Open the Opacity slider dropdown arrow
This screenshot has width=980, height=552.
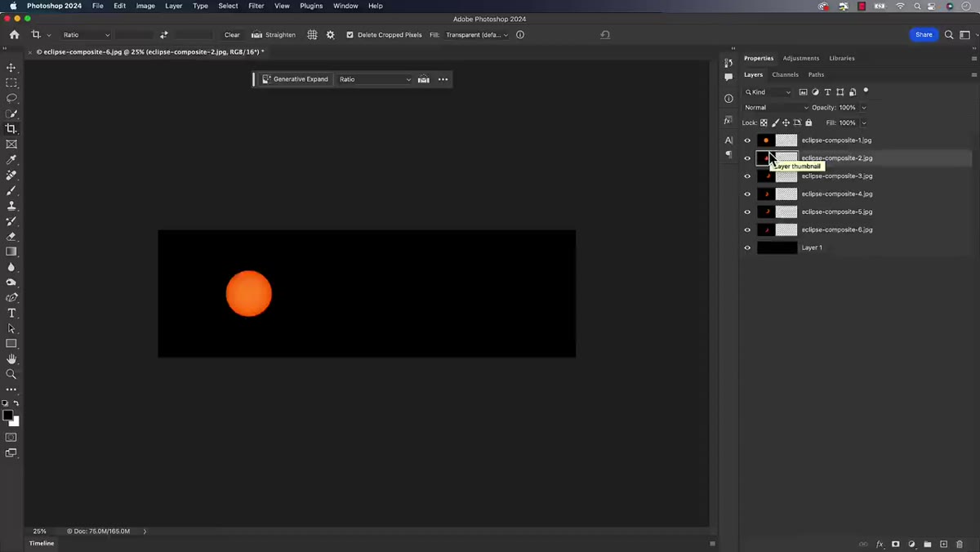(863, 108)
